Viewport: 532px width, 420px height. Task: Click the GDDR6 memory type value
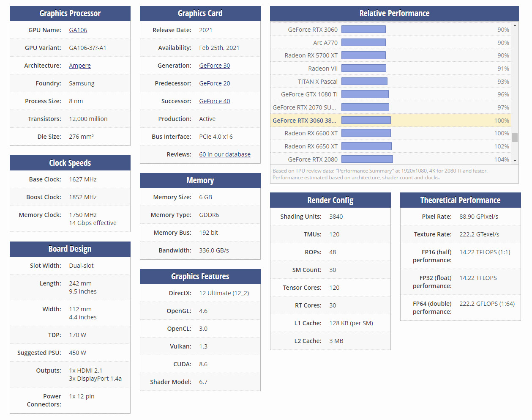(x=209, y=215)
